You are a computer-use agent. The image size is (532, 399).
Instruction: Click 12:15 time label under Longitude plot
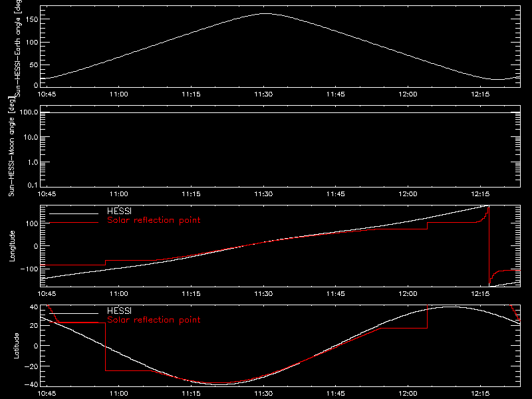click(x=480, y=293)
